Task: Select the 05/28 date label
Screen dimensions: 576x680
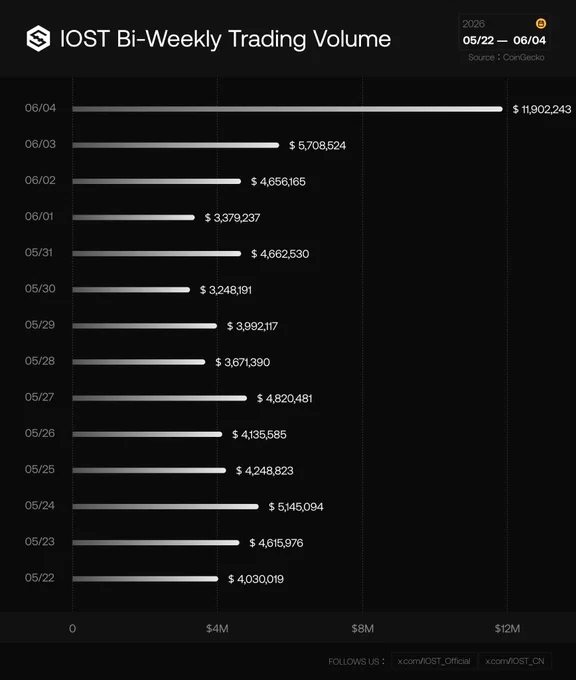Action: [40, 361]
